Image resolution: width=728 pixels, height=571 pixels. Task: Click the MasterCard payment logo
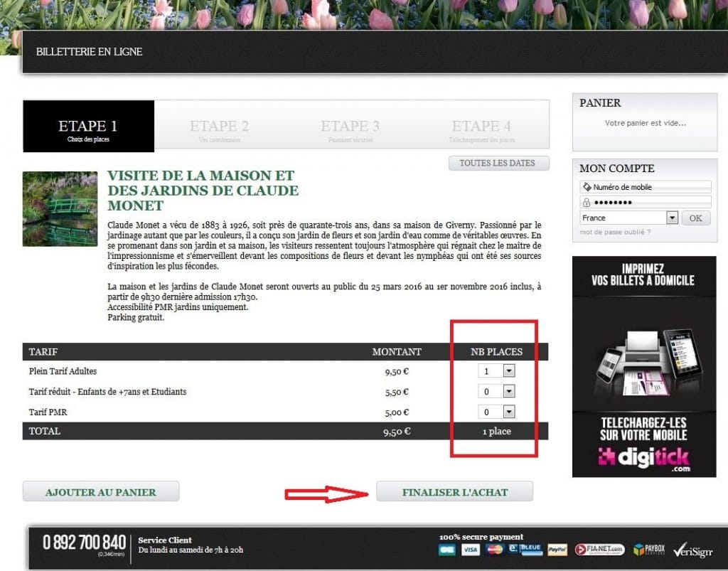495,550
